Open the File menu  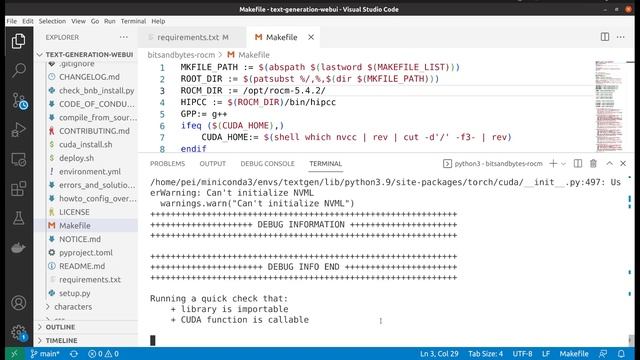[x=11, y=21]
